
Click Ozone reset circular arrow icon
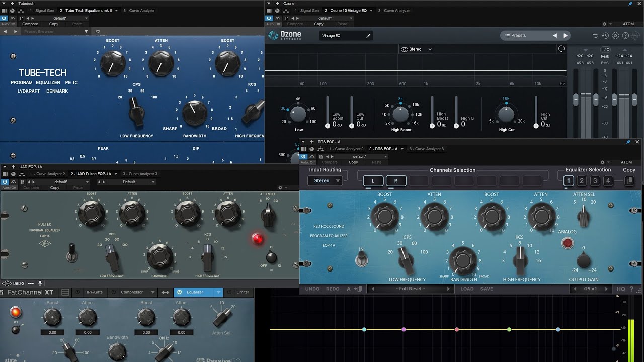pyautogui.click(x=561, y=49)
